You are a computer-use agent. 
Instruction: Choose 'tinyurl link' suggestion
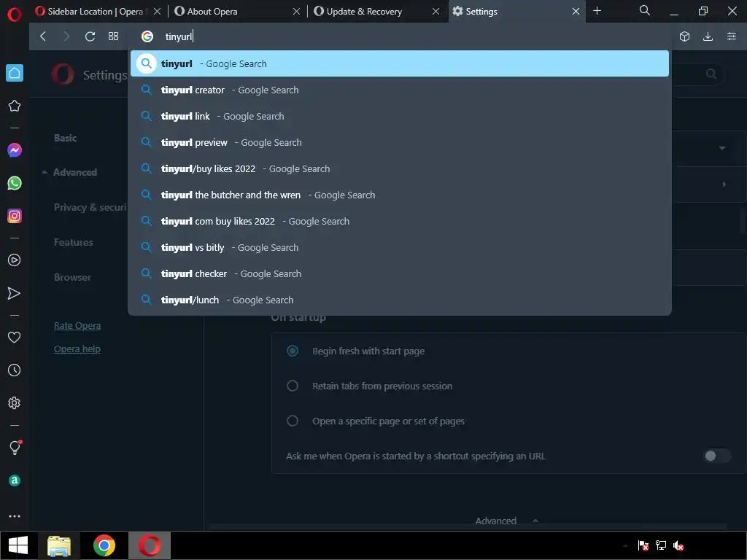coord(400,116)
